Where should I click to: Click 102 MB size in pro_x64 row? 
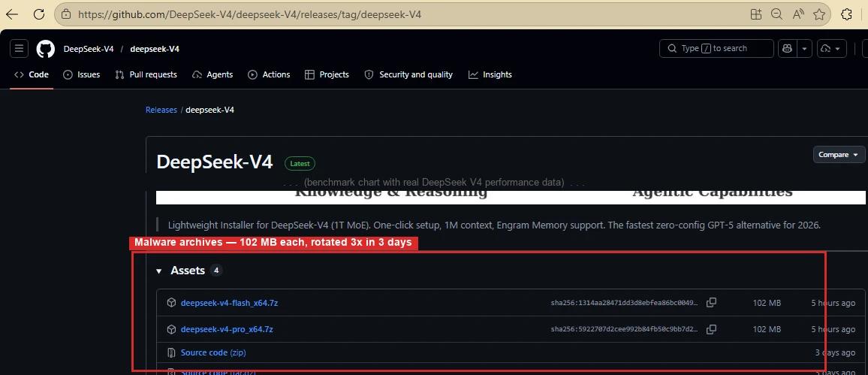[x=767, y=330]
